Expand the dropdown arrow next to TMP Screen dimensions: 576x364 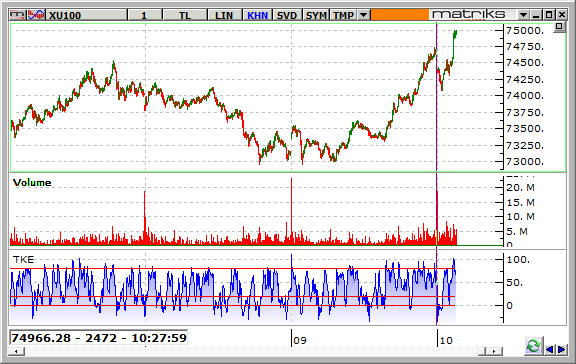point(364,15)
